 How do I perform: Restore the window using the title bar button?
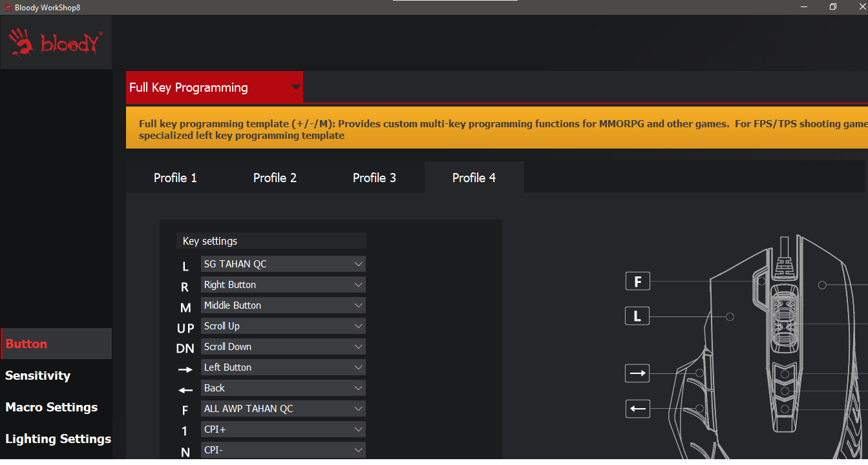pyautogui.click(x=833, y=6)
